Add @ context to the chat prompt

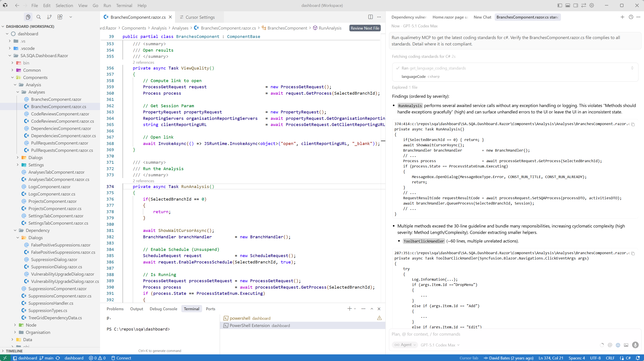coord(610,345)
